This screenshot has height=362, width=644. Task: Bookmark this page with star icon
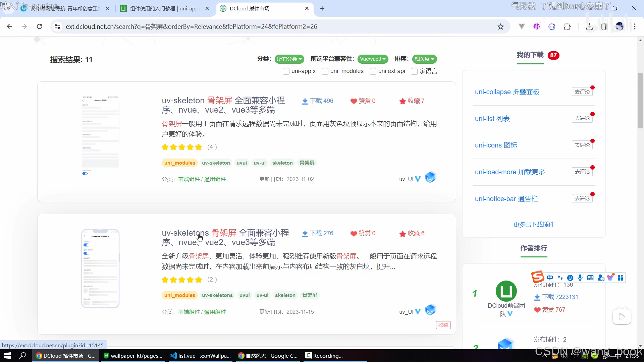(500, 27)
